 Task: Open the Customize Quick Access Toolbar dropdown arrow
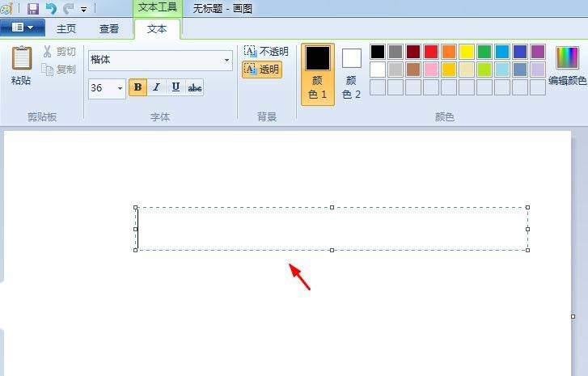[83, 10]
